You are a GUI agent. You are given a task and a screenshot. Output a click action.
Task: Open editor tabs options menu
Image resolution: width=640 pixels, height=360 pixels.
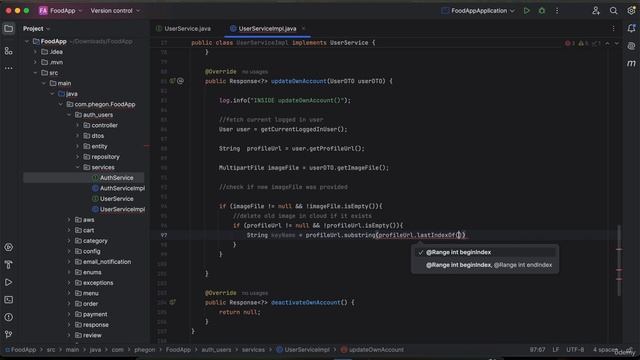613,29
